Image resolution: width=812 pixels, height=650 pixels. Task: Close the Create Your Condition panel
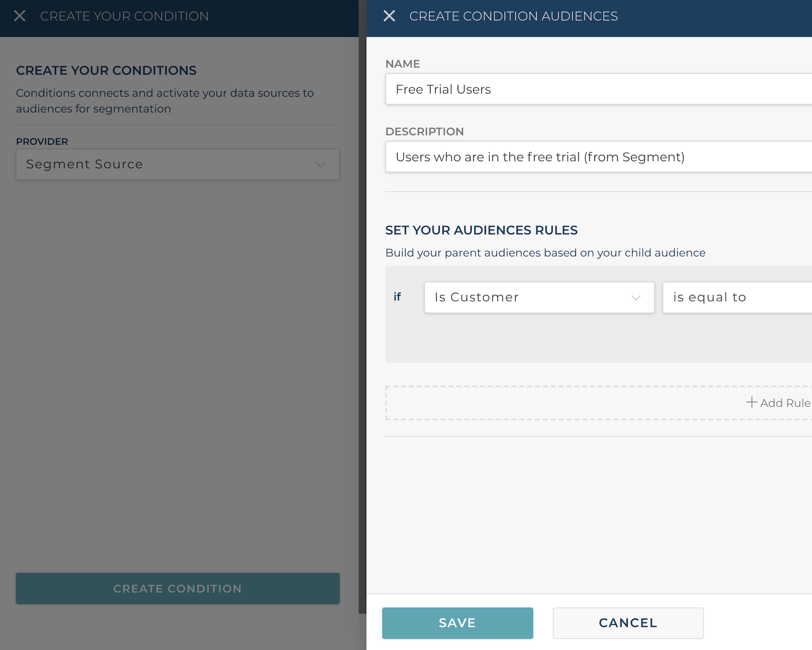[x=19, y=16]
